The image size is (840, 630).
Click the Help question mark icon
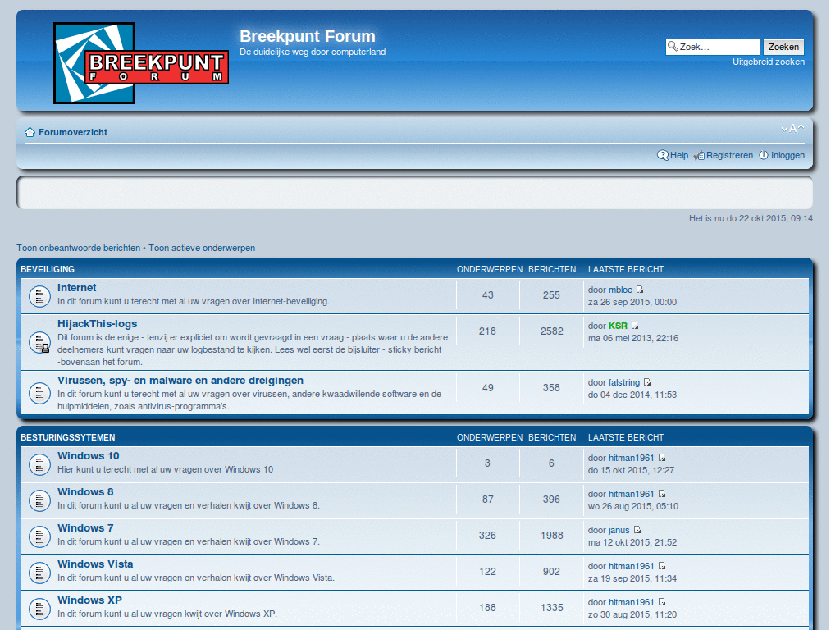click(663, 155)
